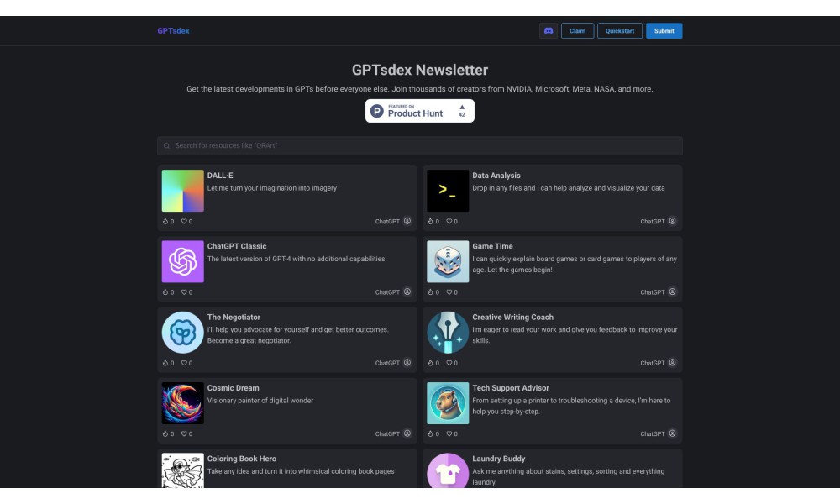Open the DALL-E title

(x=219, y=176)
